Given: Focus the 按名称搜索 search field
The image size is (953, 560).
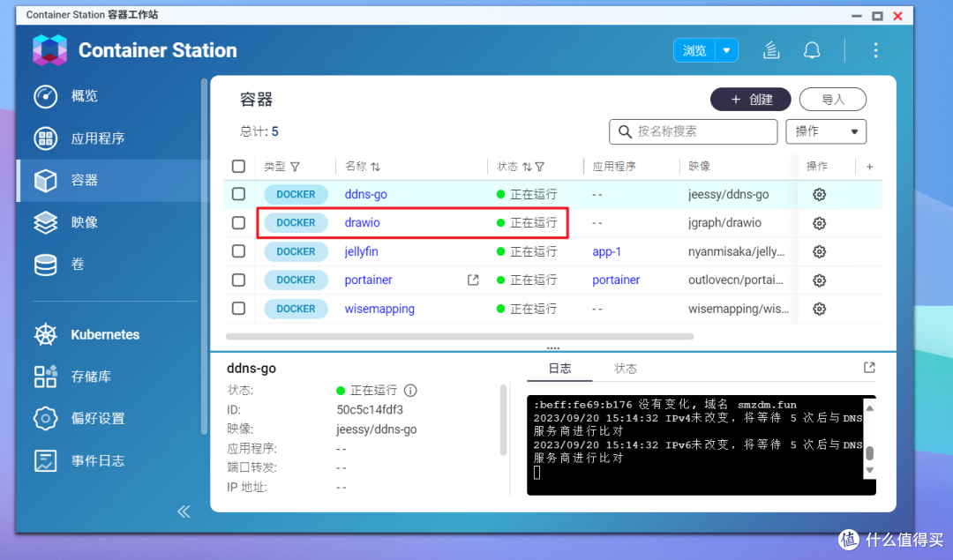Looking at the screenshot, I should coord(693,131).
